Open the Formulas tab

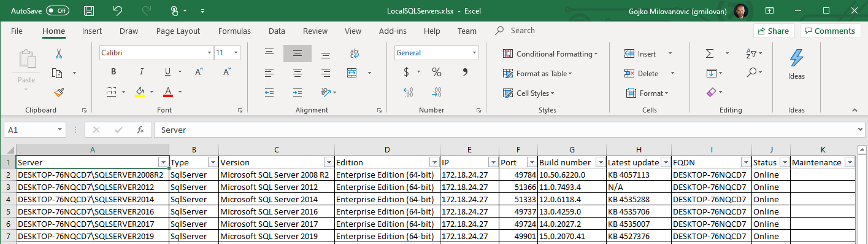point(234,31)
